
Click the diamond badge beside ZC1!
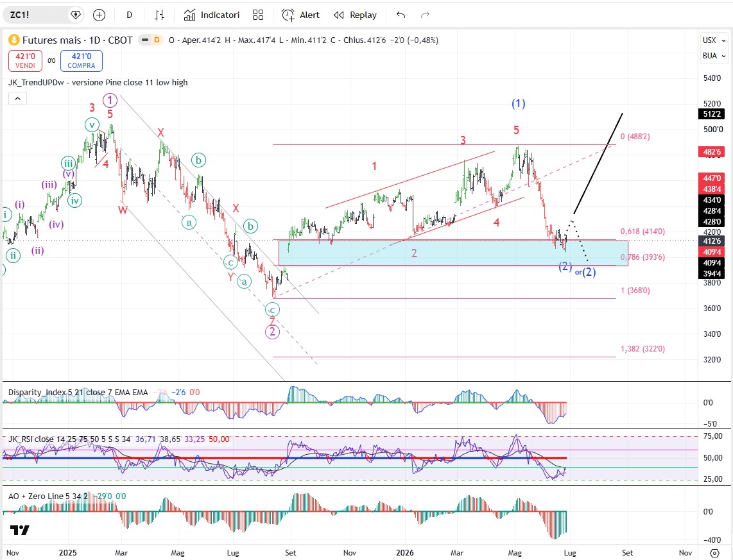pyautogui.click(x=75, y=15)
